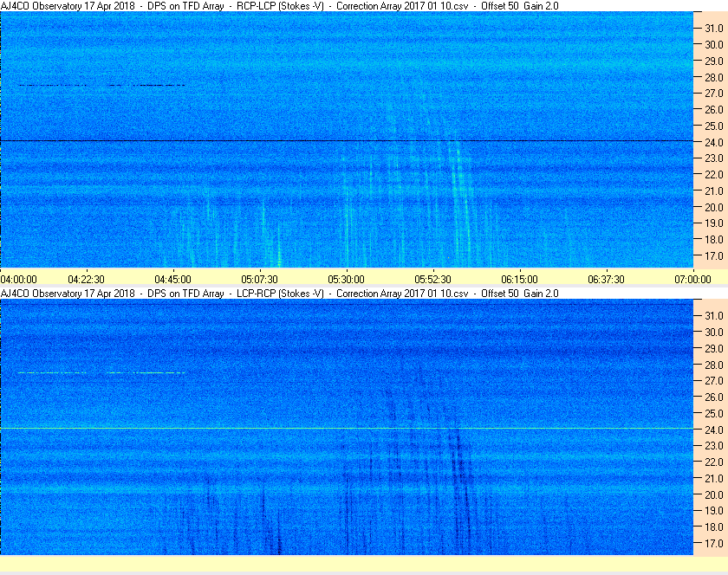Choose 25.0 frequency label on LCP-RCP chart
This screenshot has width=728, height=575.
[x=714, y=414]
